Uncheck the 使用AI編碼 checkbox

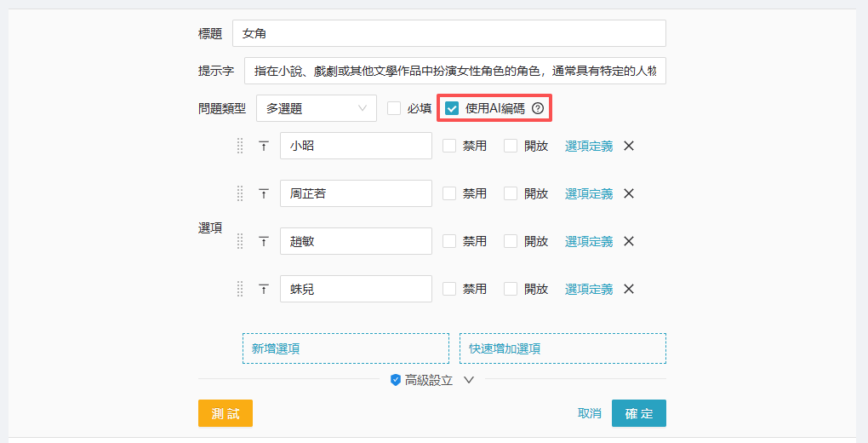pos(452,108)
